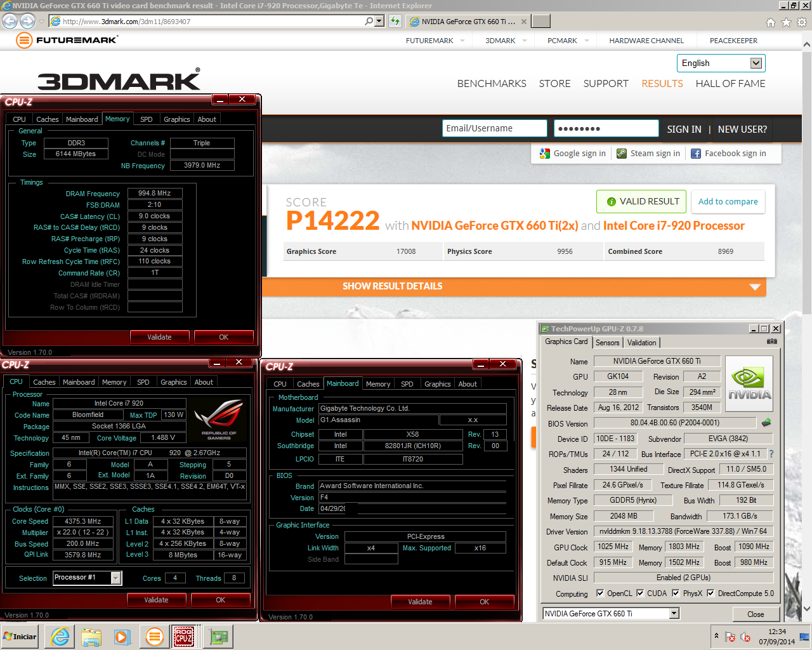Viewport: 812px width, 650px height.
Task: Click the Republic of Gamers logo in CPU-Z
Action: coord(219,420)
